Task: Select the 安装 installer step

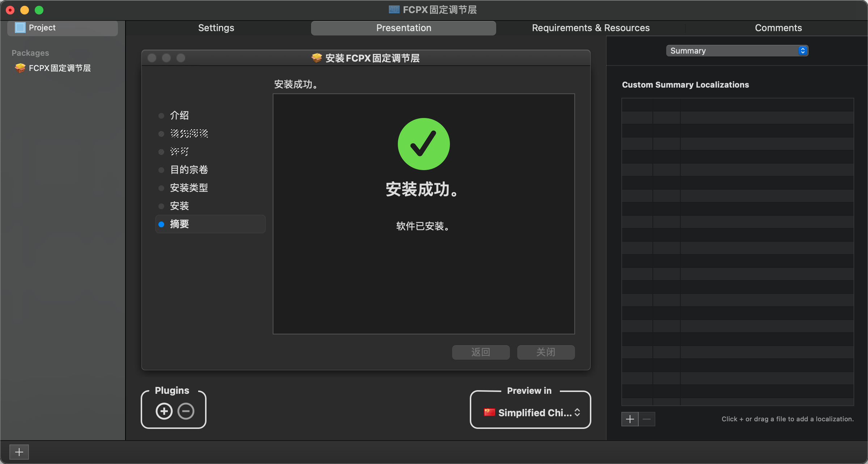Action: (x=179, y=206)
